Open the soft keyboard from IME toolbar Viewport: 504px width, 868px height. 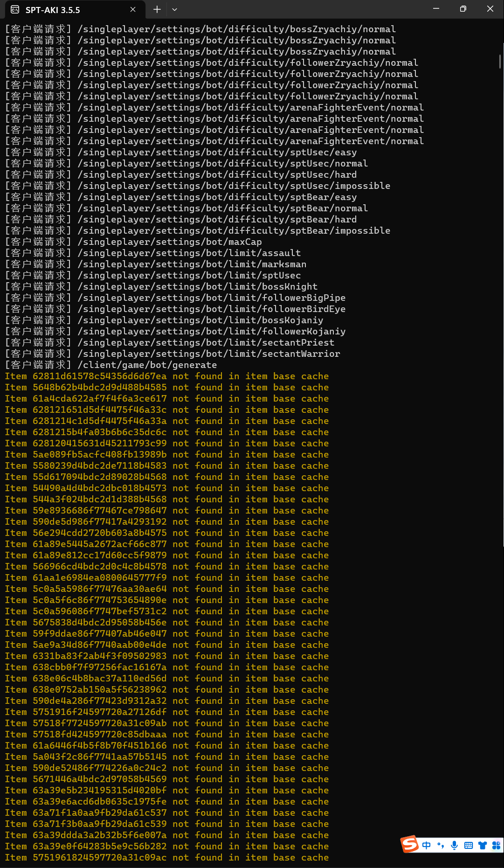(x=469, y=845)
